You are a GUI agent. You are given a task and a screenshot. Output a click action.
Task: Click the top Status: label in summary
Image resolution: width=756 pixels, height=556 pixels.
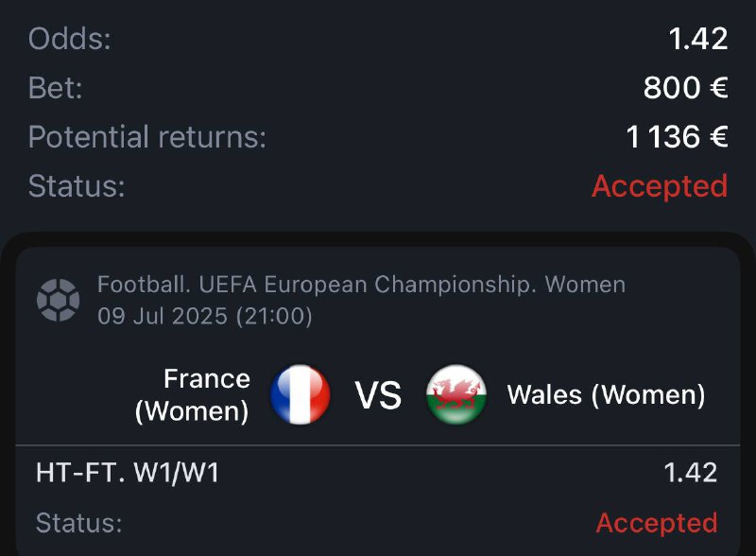[77, 186]
